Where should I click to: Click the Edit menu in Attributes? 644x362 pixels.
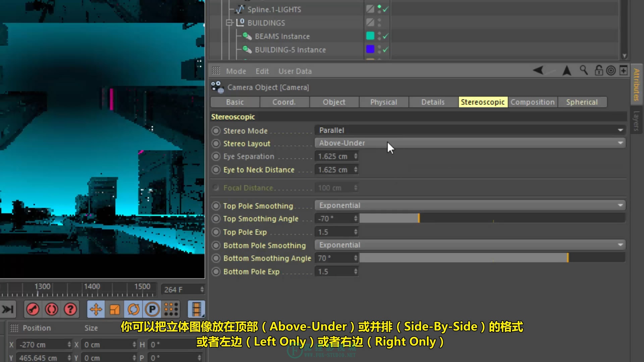point(262,71)
